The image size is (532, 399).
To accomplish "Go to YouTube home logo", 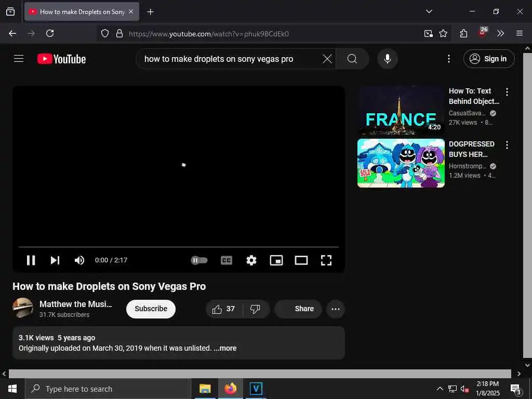I will click(x=61, y=59).
